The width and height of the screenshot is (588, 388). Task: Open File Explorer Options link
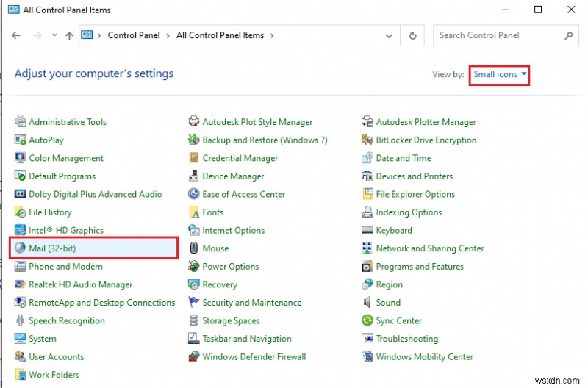415,194
